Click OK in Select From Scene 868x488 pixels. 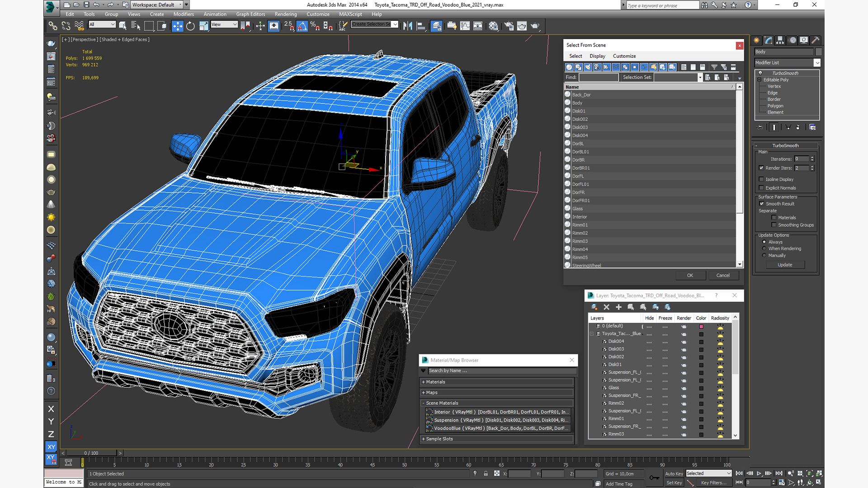coord(690,275)
